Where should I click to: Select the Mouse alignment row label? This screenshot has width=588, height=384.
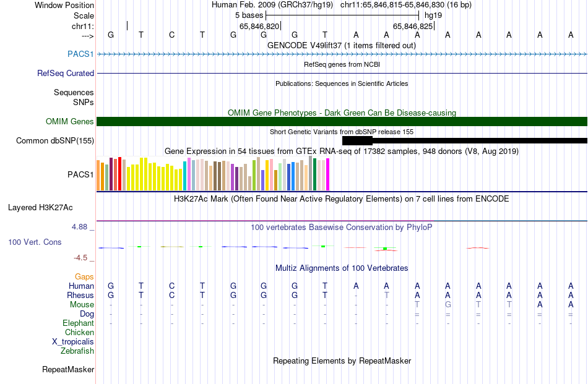pyautogui.click(x=82, y=305)
